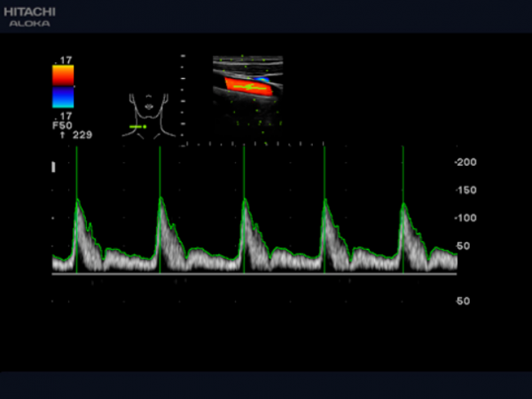This screenshot has height=399, width=532.
Task: Click the fifth green systolic peak marker line
Action: click(x=403, y=209)
